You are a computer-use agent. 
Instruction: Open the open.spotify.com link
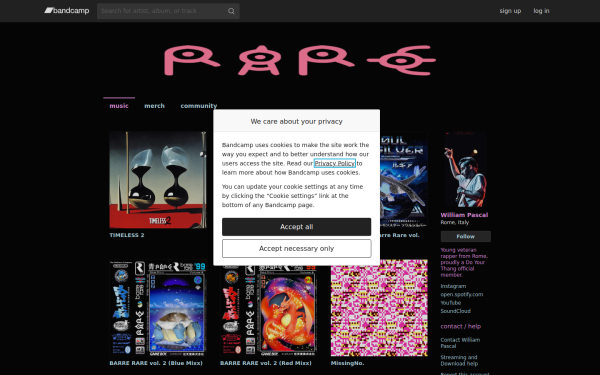(x=461, y=295)
